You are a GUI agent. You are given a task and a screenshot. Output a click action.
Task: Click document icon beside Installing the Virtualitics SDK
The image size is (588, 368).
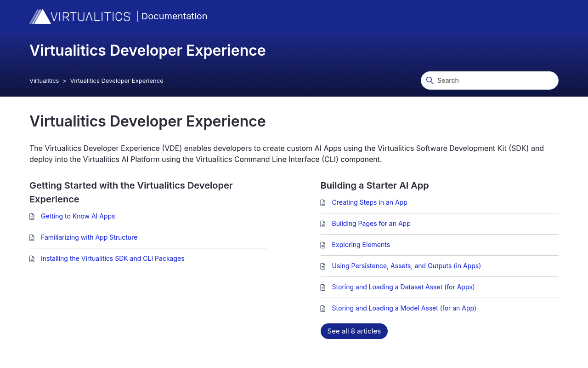(32, 259)
